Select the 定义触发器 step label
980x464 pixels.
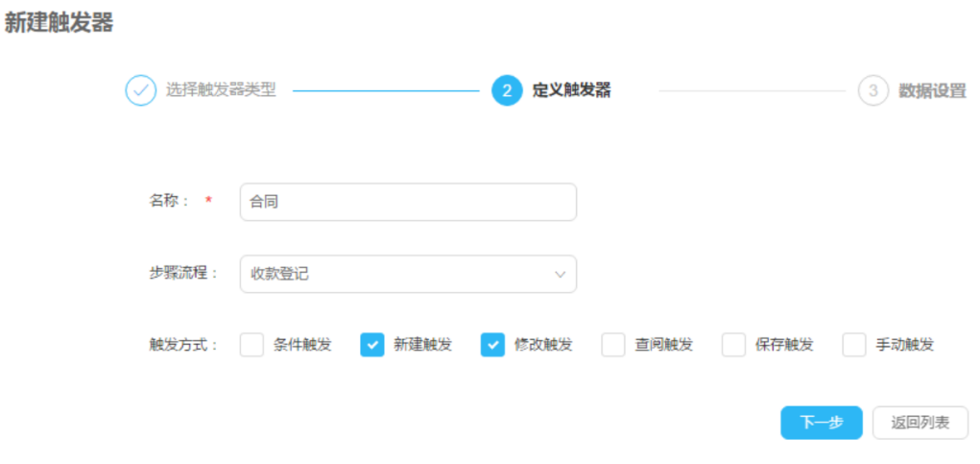click(x=571, y=90)
